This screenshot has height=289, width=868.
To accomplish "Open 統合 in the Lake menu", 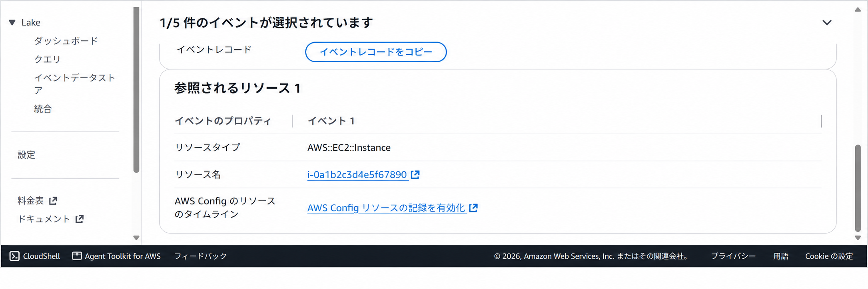I will [x=43, y=109].
